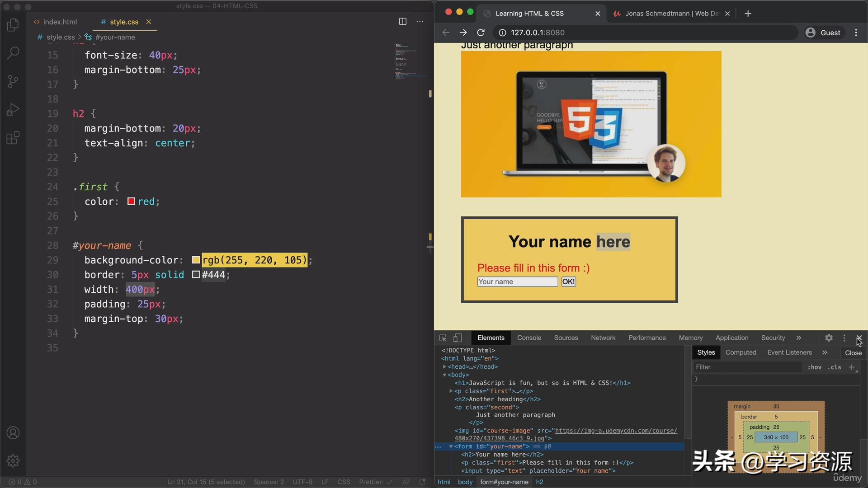Expand the p class first element
This screenshot has width=868, height=488.
[451, 391]
